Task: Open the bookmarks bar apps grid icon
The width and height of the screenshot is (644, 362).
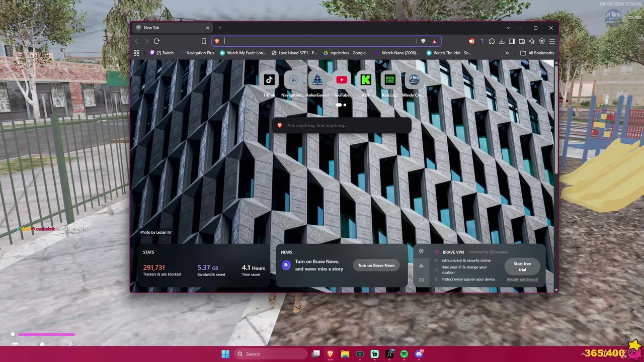Action: 136,53
